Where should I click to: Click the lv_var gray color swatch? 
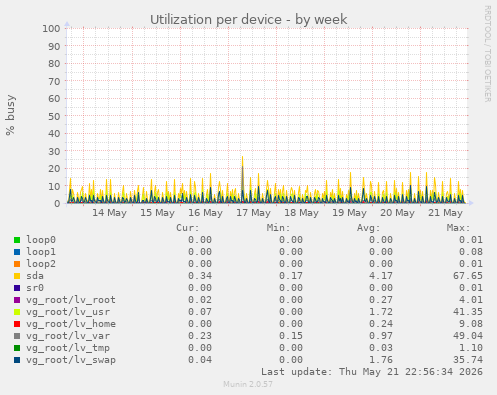[x=17, y=336]
